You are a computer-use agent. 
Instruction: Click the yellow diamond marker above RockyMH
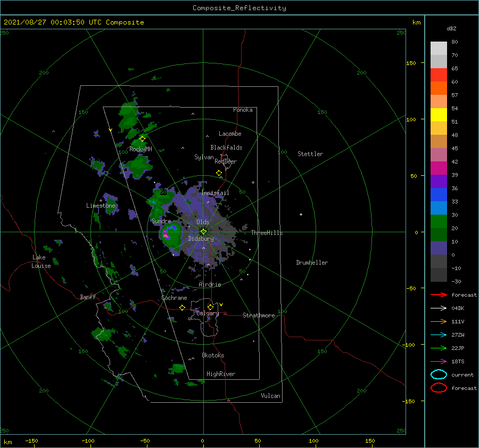[142, 139]
